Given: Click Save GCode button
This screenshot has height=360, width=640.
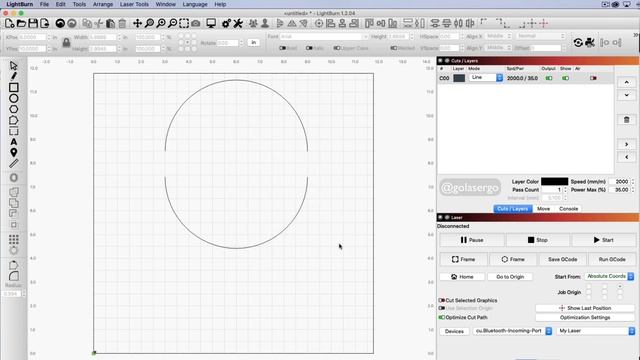Looking at the screenshot, I should [x=562, y=259].
